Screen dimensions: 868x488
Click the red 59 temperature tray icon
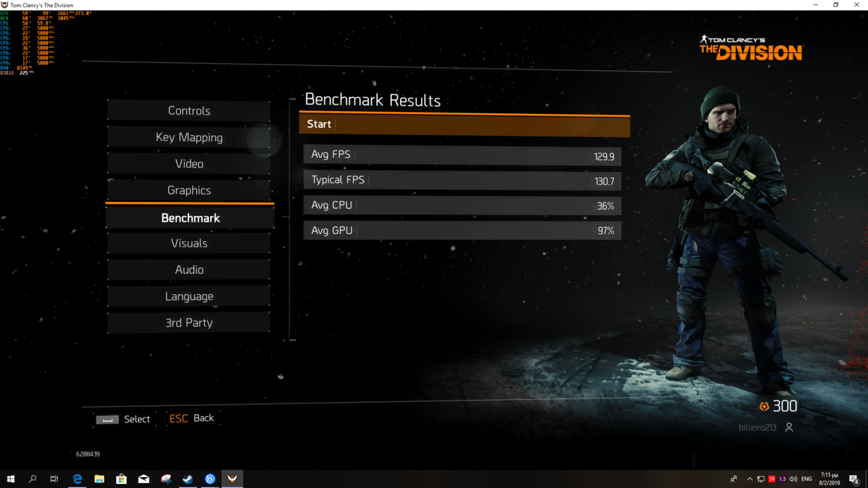[x=772, y=479]
